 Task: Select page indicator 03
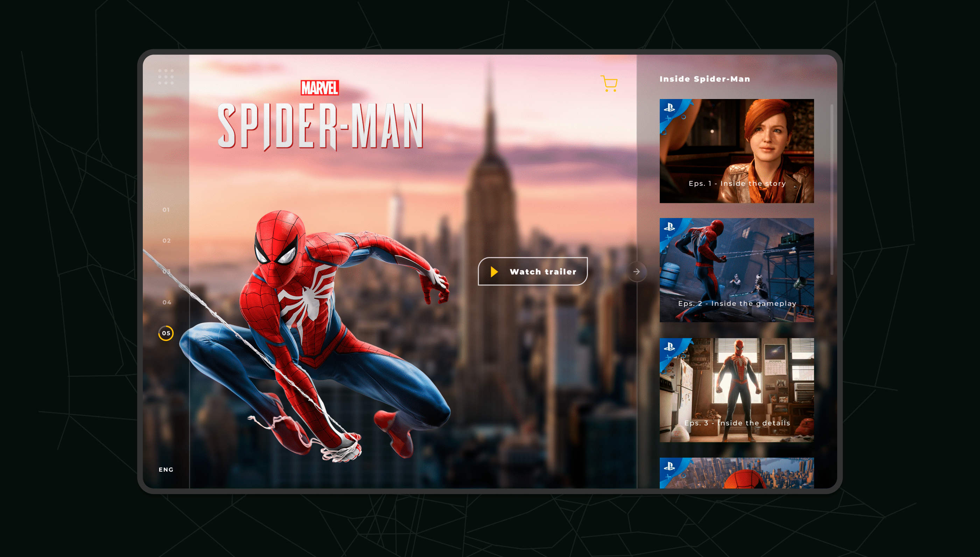[x=167, y=272]
